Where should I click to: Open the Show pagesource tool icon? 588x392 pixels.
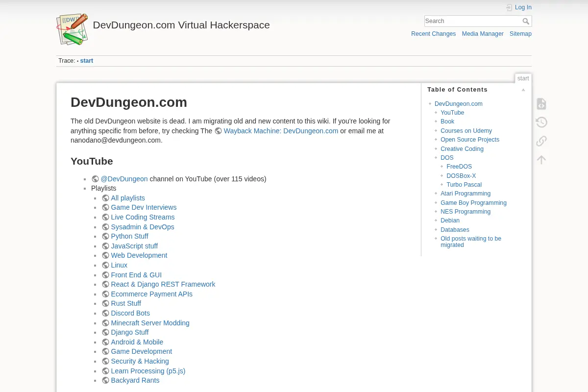(541, 104)
